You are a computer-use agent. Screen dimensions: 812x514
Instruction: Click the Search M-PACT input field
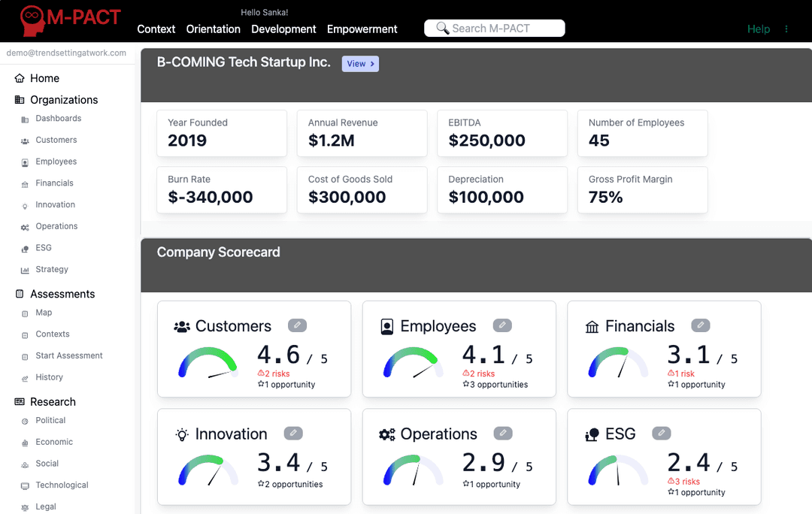(x=494, y=29)
